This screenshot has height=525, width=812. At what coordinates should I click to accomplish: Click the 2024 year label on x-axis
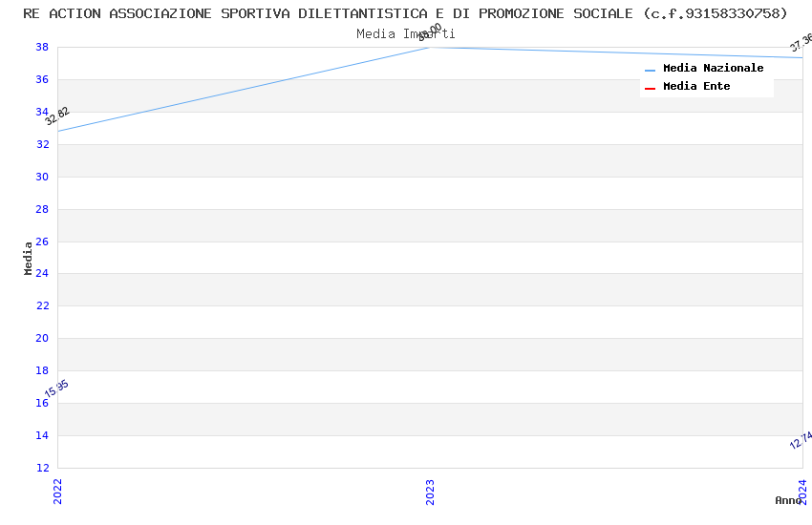(x=802, y=492)
